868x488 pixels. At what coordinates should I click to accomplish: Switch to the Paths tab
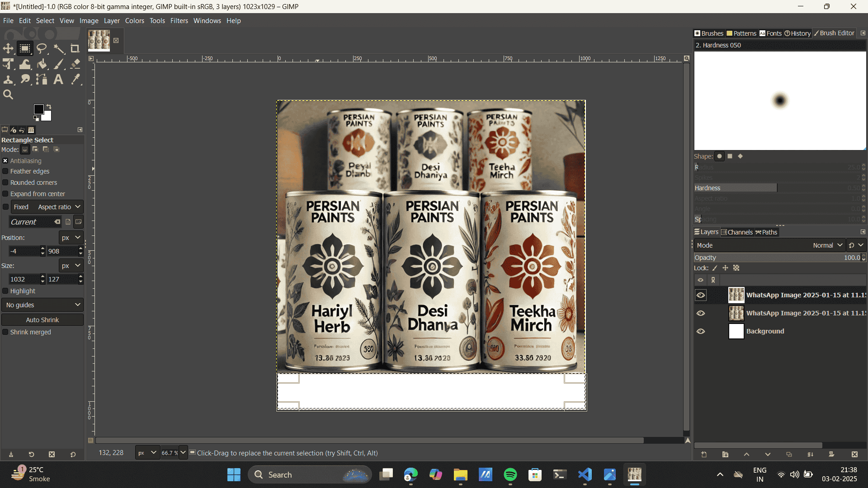tap(766, 232)
